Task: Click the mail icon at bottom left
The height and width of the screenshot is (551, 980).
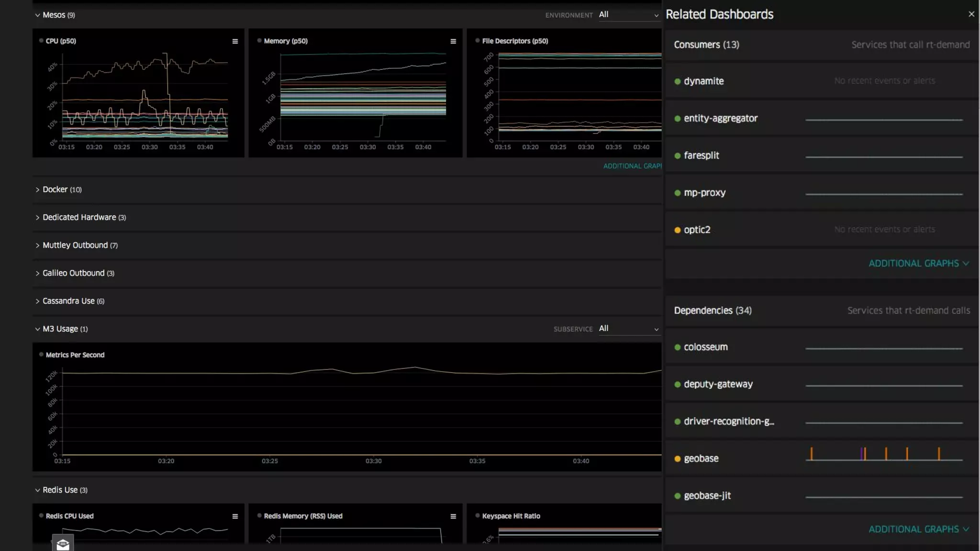Action: [63, 544]
